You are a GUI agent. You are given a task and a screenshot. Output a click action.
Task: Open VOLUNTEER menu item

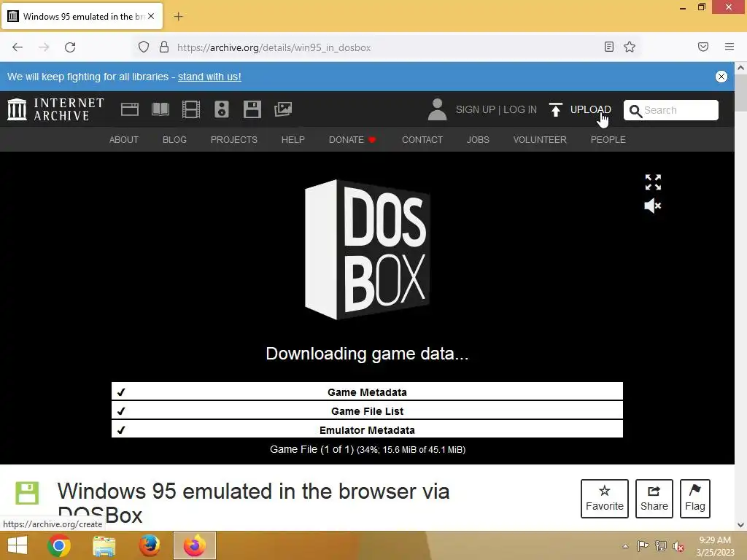pos(540,139)
